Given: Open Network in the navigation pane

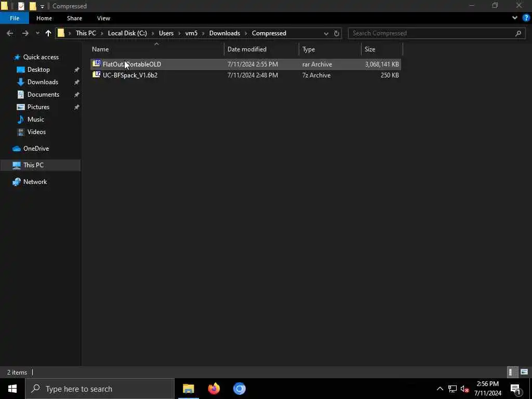Looking at the screenshot, I should click(35, 181).
